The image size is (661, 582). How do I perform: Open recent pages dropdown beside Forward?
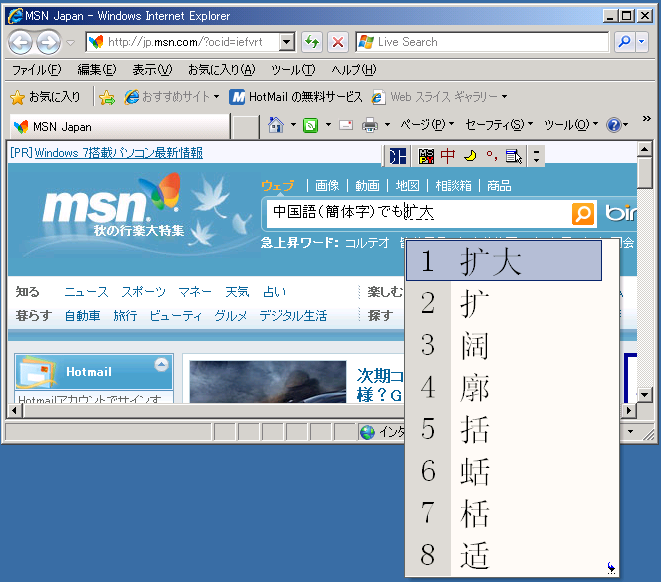pos(70,43)
